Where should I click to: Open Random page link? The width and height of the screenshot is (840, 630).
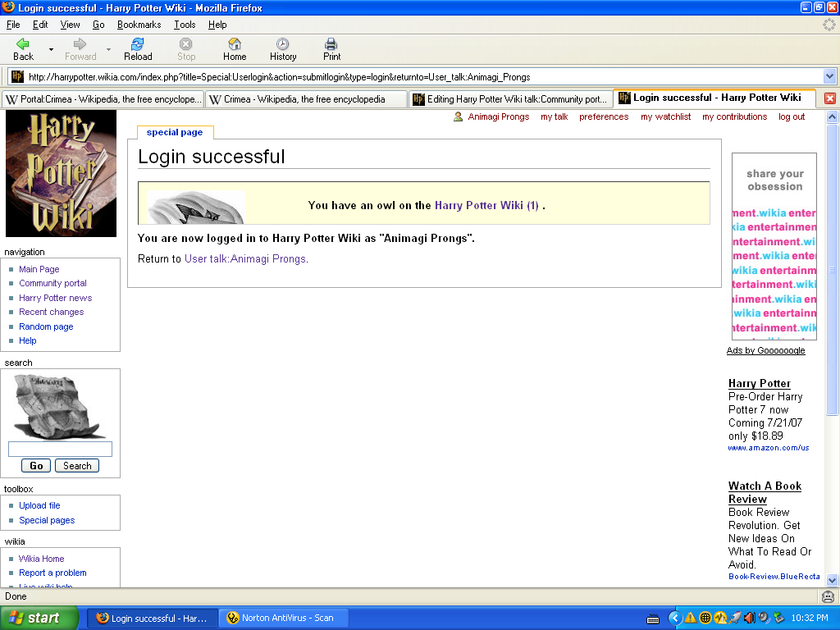(x=46, y=326)
